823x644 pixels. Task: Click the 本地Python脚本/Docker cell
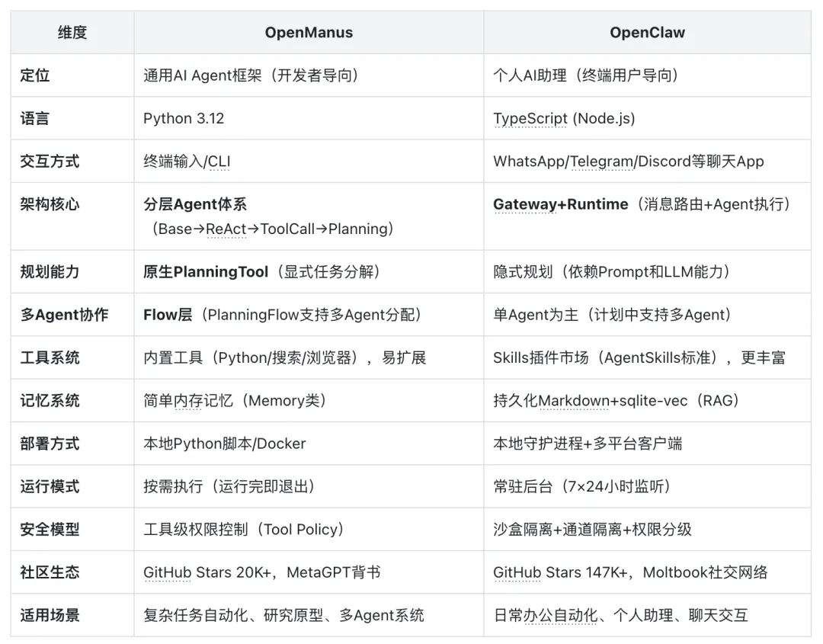tap(225, 443)
